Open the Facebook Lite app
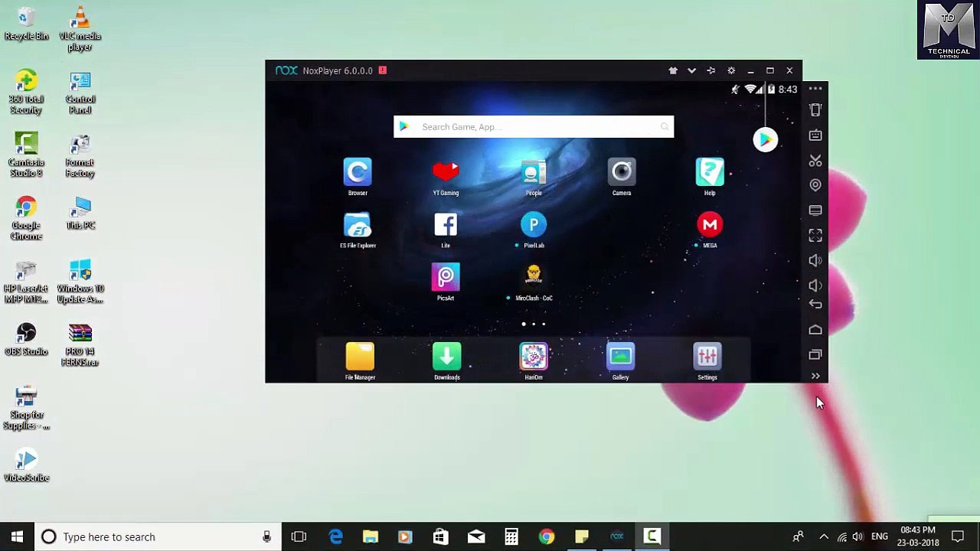 coord(446,225)
